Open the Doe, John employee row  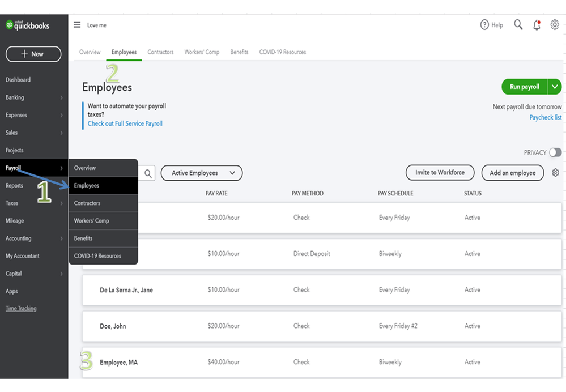(x=113, y=326)
